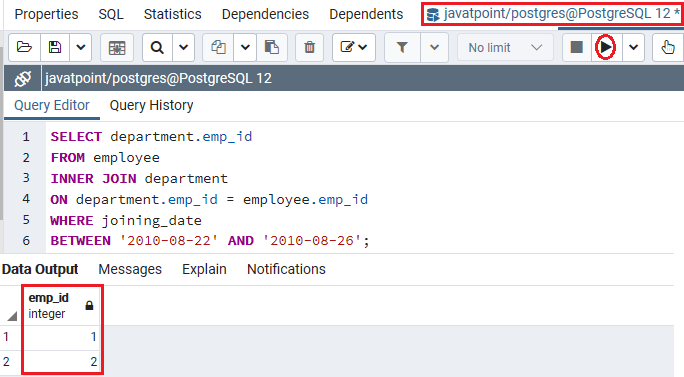Click the connection bar text javatpoint/postgres@PostgreSQL 12

[x=158, y=79]
